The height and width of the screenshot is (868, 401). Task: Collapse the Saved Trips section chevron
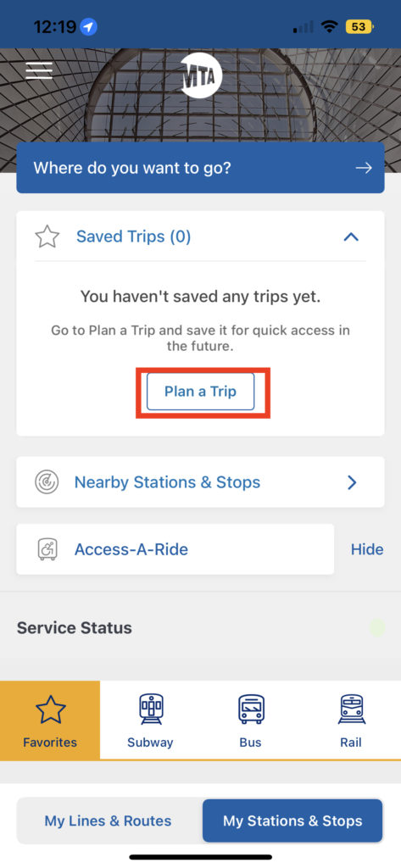point(351,237)
